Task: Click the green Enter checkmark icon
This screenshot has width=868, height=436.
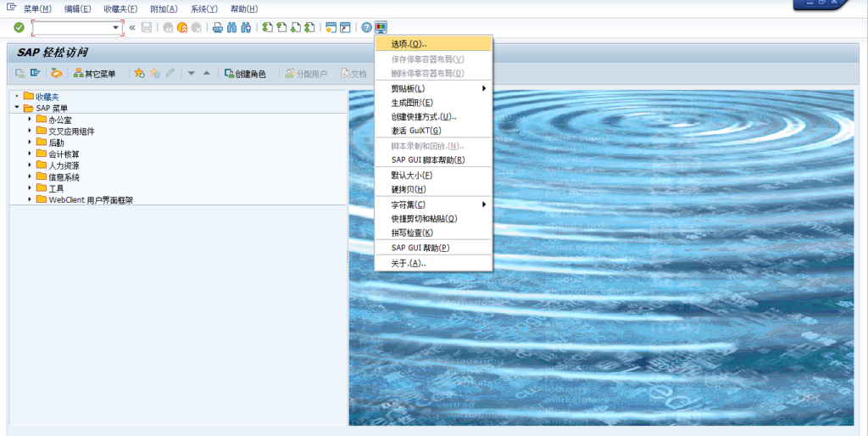Action: (19, 28)
